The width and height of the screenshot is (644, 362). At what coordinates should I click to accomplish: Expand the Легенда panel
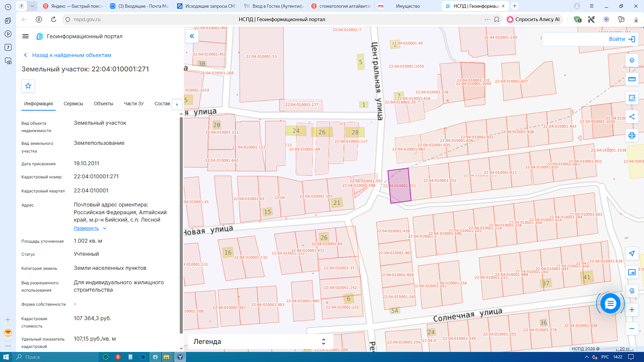click(260, 342)
